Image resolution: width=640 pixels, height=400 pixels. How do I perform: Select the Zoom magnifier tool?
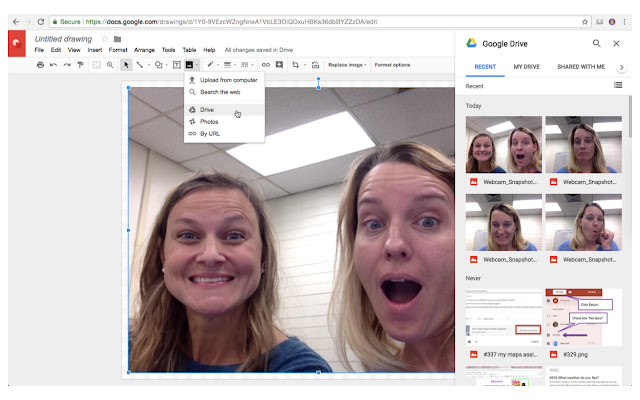pos(110,64)
